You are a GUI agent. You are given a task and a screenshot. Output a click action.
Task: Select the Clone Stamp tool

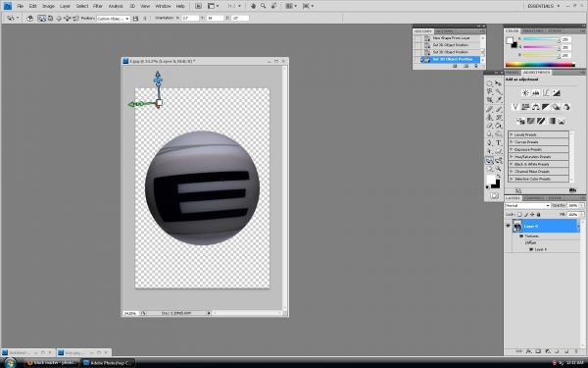[x=489, y=118]
